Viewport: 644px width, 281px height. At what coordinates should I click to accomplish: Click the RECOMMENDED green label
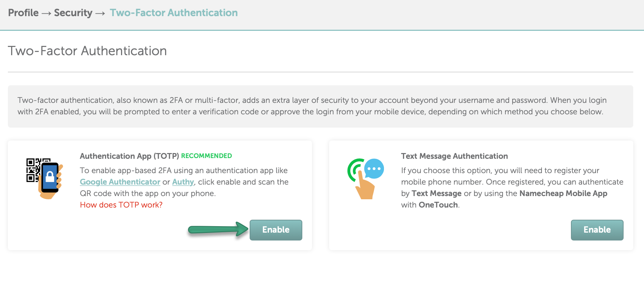pyautogui.click(x=206, y=156)
